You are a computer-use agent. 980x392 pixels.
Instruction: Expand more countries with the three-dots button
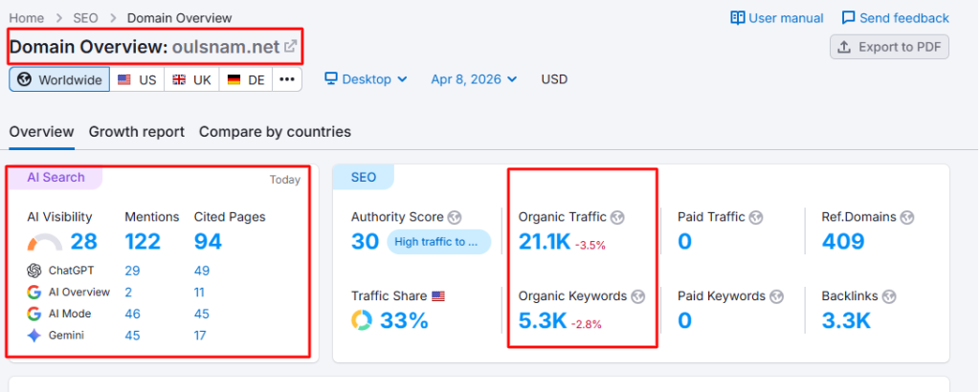(287, 79)
